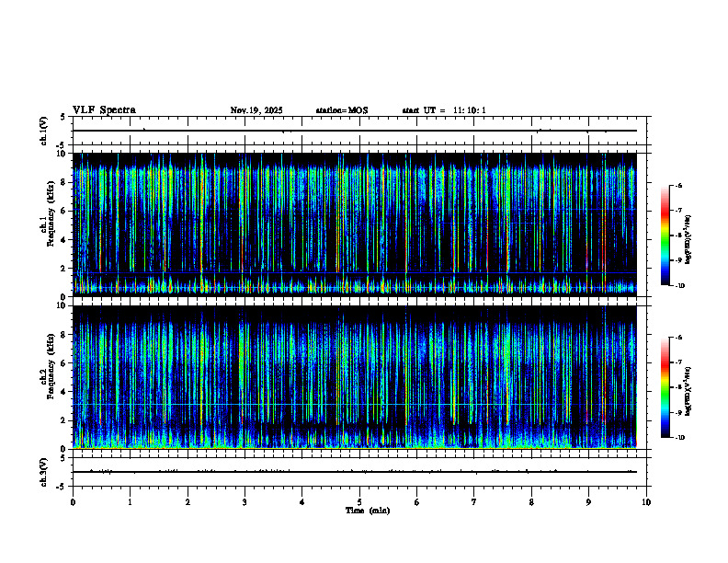The height and width of the screenshot is (563, 728).
Task: Click the "Time (min)" x-axis label
Action: [368, 511]
